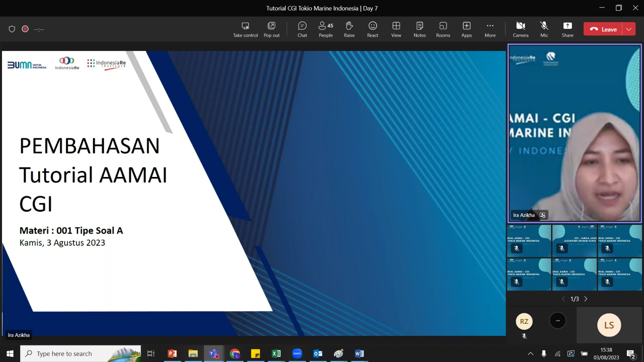This screenshot has height=362, width=644.
Task: Share your screen content
Action: pos(568,29)
